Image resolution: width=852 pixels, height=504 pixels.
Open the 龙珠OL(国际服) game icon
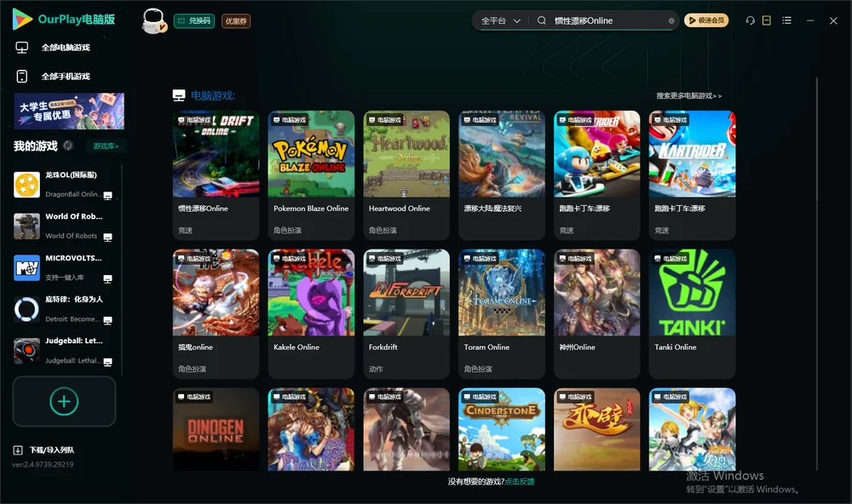pos(26,185)
